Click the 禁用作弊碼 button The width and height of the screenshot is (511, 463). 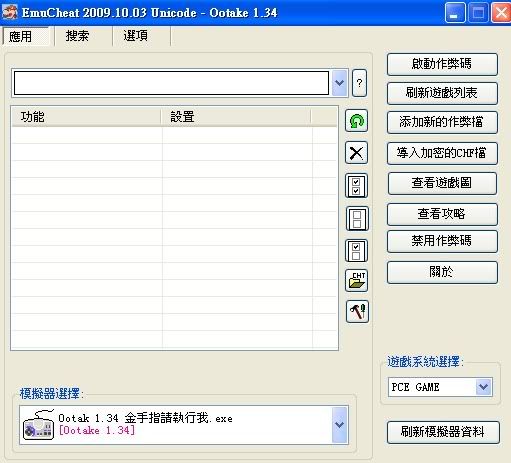(x=442, y=241)
